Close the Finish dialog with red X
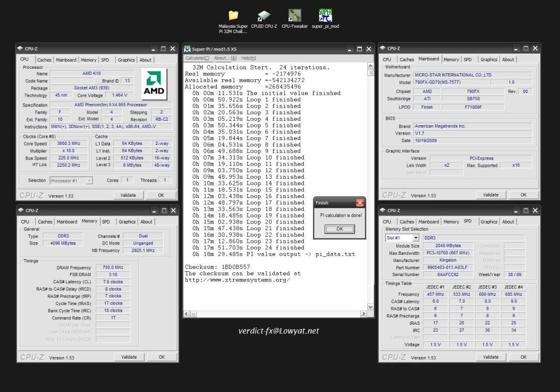This screenshot has width=560, height=392. pos(360,203)
